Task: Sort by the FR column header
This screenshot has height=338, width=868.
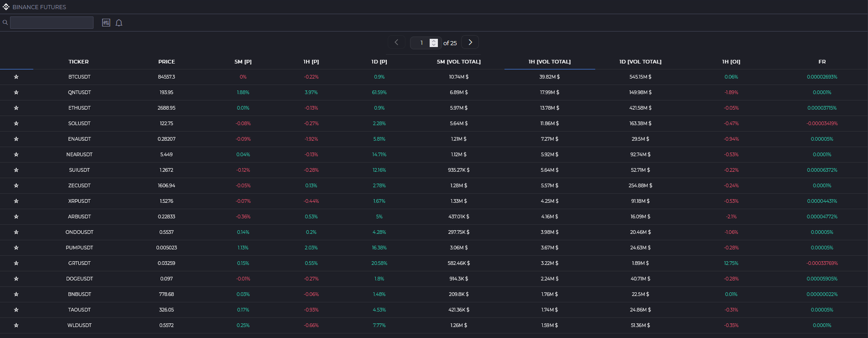Action: [822, 62]
